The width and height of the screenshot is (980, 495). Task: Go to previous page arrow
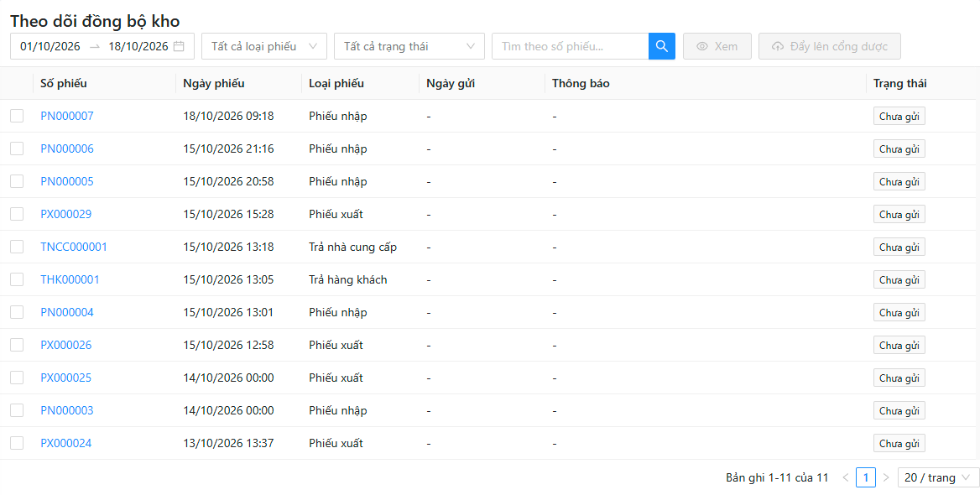846,477
